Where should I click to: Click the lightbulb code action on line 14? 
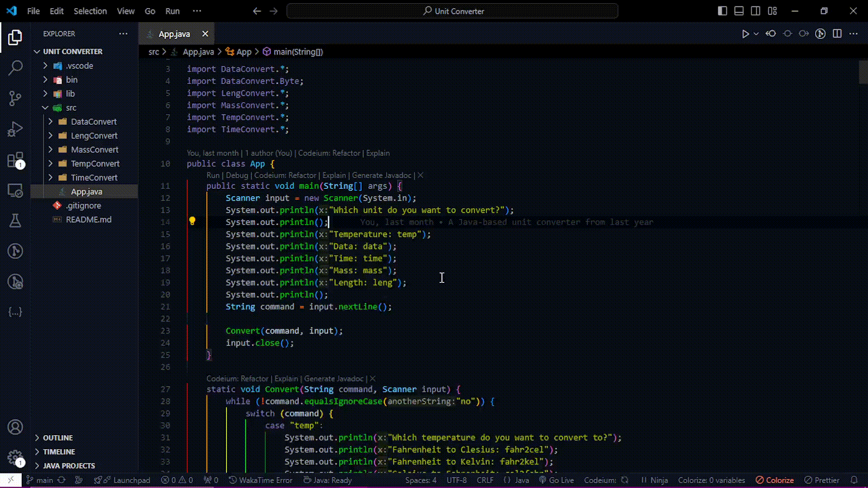(192, 221)
